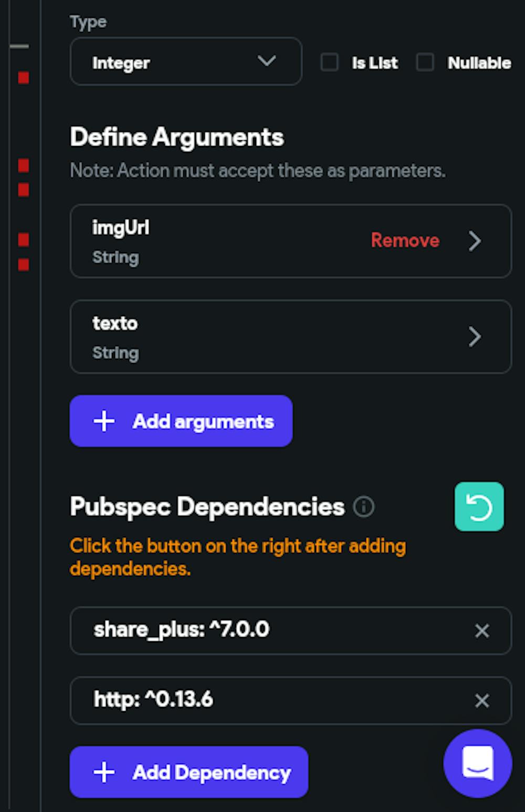Click the refresh dependencies icon button
The width and height of the screenshot is (525, 812).
(x=479, y=507)
